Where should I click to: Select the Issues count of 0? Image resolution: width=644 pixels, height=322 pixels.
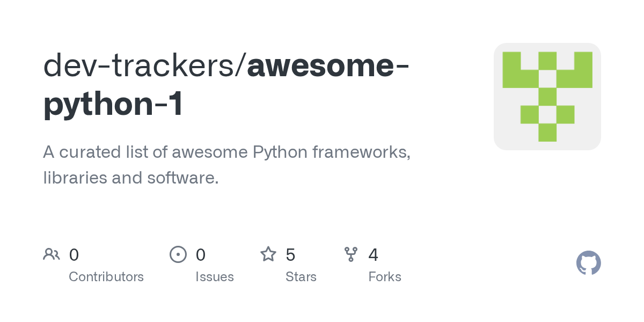pos(201,254)
